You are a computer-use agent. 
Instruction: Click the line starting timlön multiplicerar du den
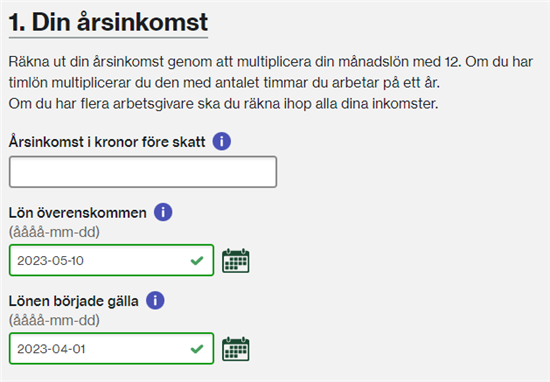point(224,83)
